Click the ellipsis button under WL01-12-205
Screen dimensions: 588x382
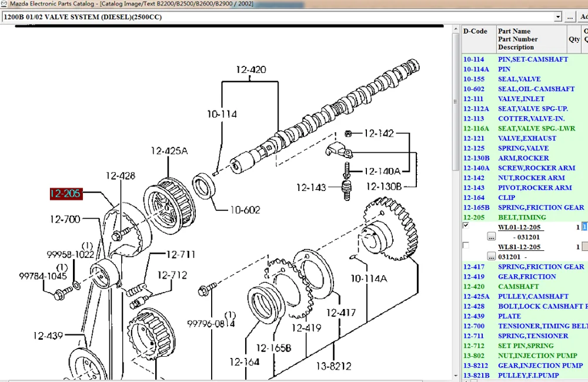pyautogui.click(x=492, y=236)
